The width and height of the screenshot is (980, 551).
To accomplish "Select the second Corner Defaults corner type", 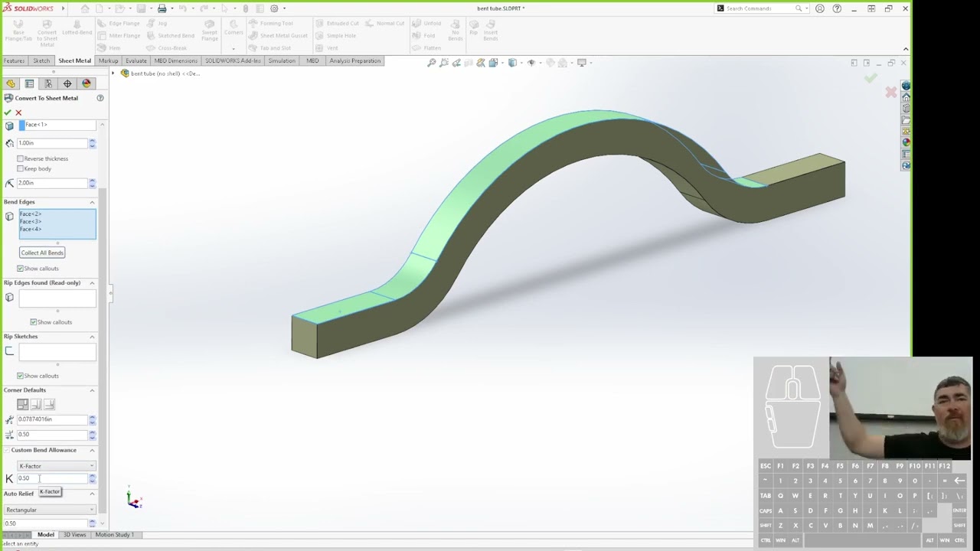I will pos(36,404).
